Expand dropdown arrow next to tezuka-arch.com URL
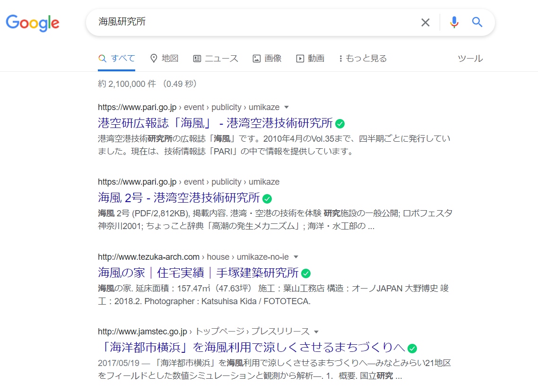This screenshot has width=538, height=392. coord(296,257)
